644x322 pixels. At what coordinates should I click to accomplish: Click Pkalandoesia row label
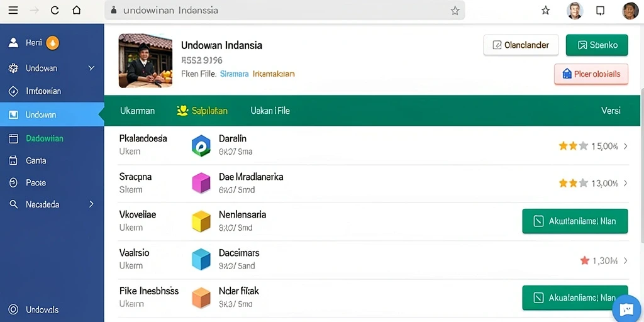click(x=143, y=138)
